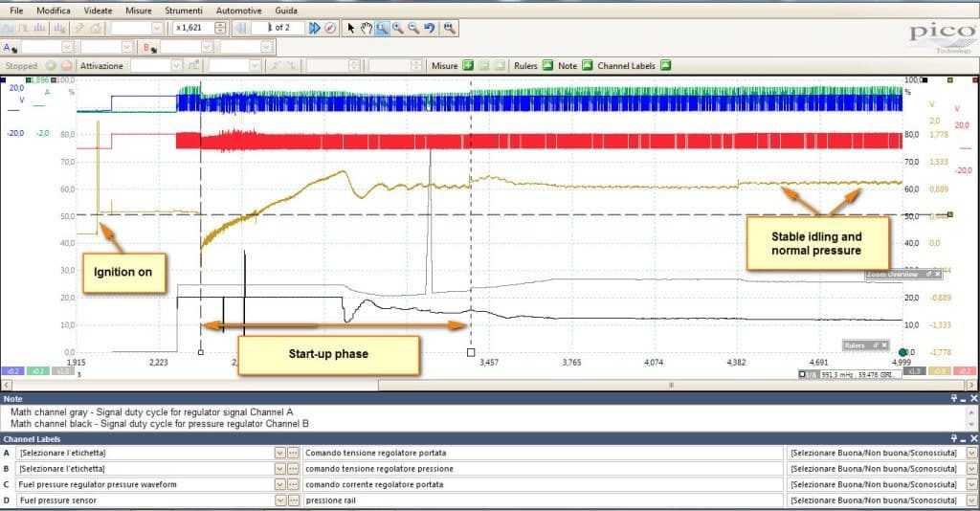Expand channel A label dropdown
This screenshot has height=511, width=980.
(280, 453)
